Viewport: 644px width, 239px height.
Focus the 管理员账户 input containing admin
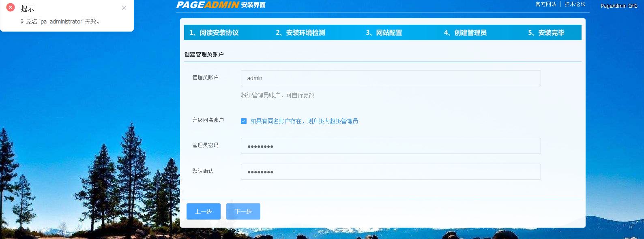391,78
